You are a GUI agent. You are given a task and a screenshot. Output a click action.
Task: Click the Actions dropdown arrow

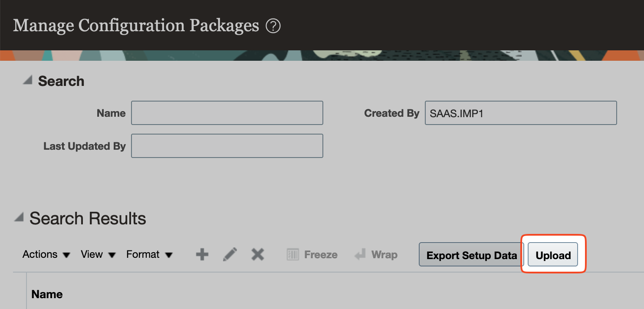coord(67,255)
